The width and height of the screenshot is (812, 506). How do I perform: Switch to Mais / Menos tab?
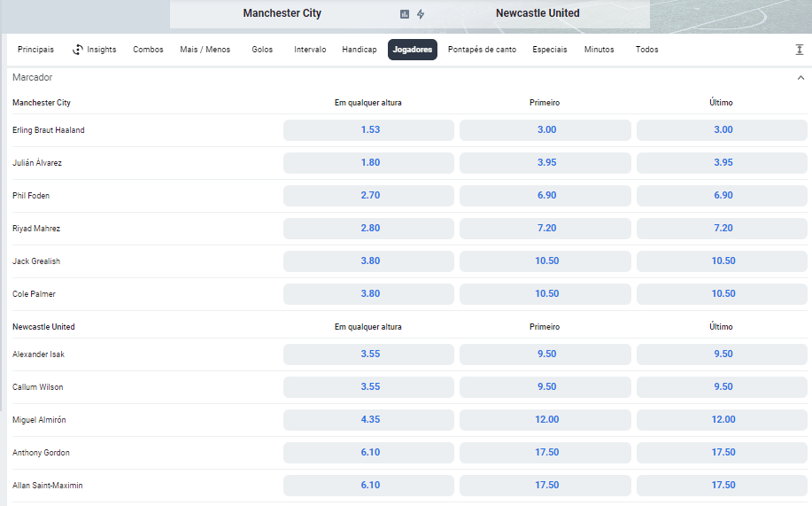coord(205,50)
